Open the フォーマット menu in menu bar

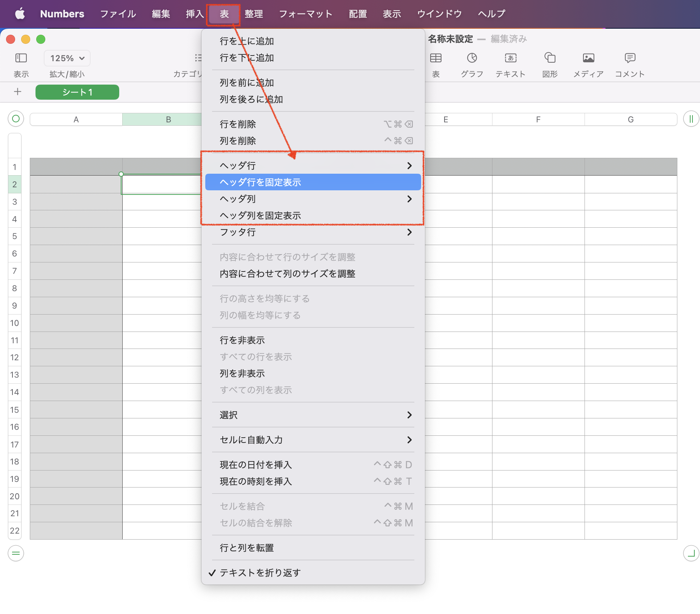(305, 14)
